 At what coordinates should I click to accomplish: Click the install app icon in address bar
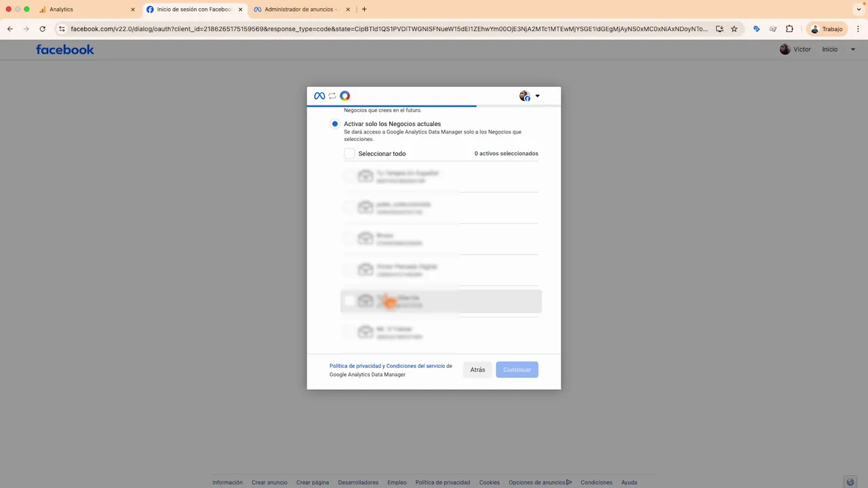pos(719,29)
